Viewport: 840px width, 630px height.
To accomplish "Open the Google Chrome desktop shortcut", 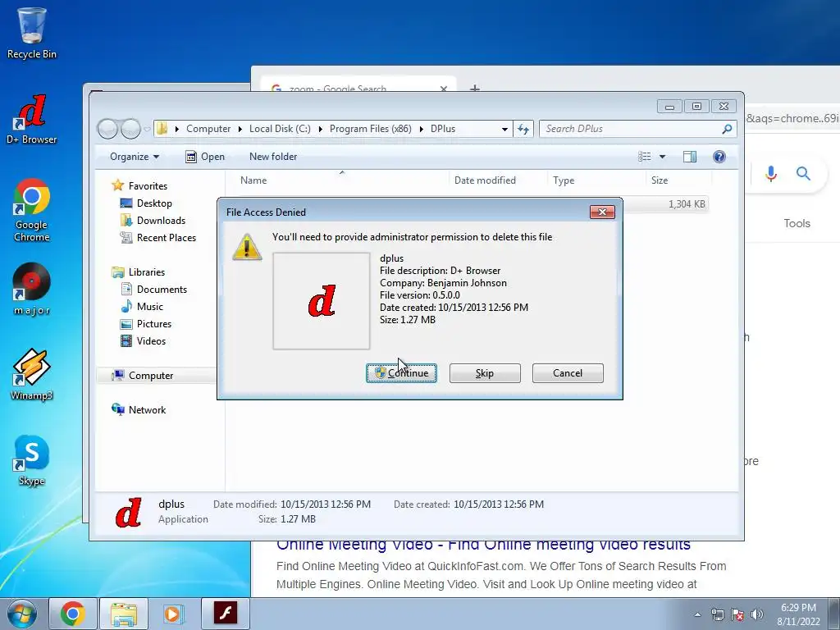I will (x=32, y=209).
